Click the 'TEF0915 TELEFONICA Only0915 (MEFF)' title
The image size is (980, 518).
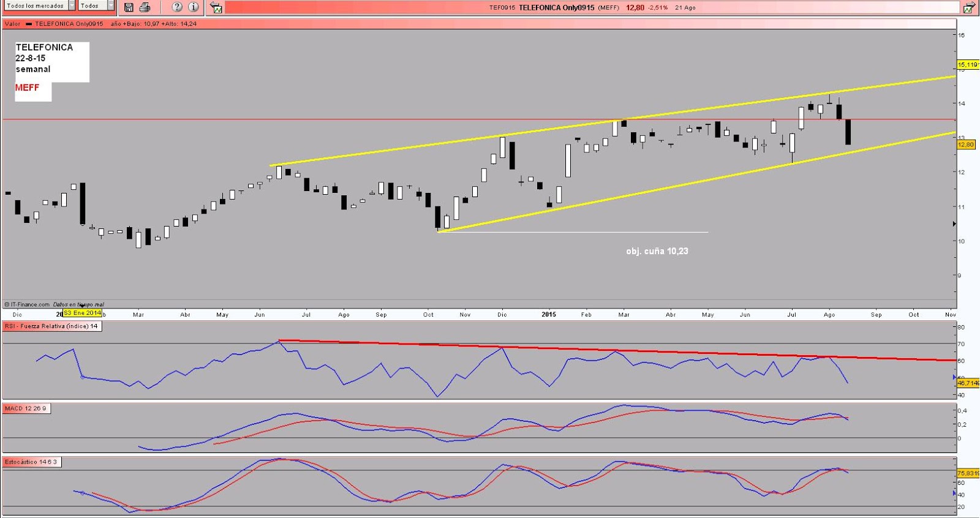[554, 8]
